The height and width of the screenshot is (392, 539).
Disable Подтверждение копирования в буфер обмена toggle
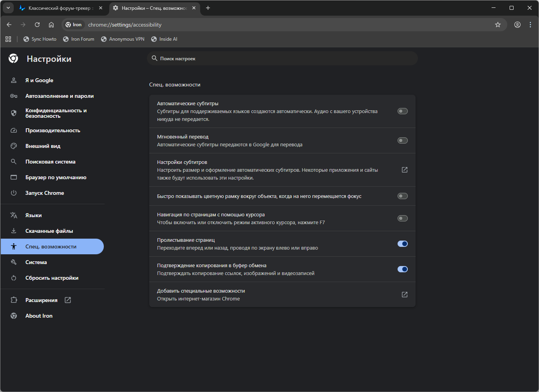[402, 269]
